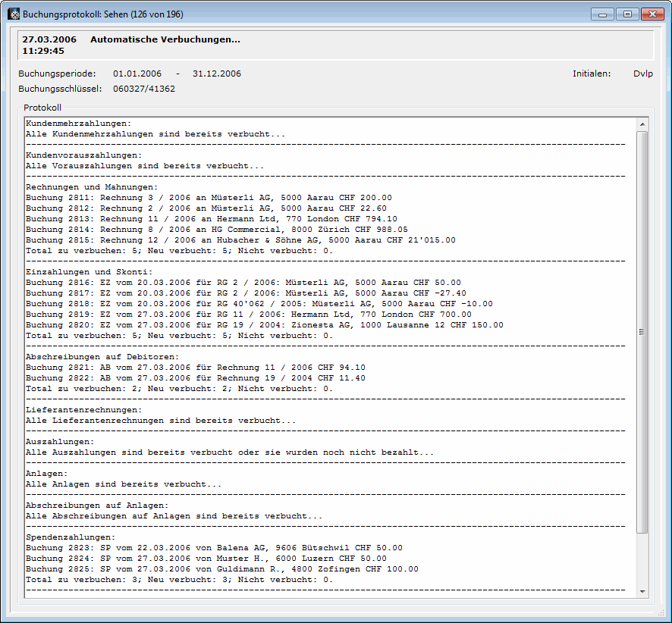This screenshot has height=623, width=672.
Task: Click the Buchung 2811 line for Rechnung 3
Action: (x=209, y=197)
